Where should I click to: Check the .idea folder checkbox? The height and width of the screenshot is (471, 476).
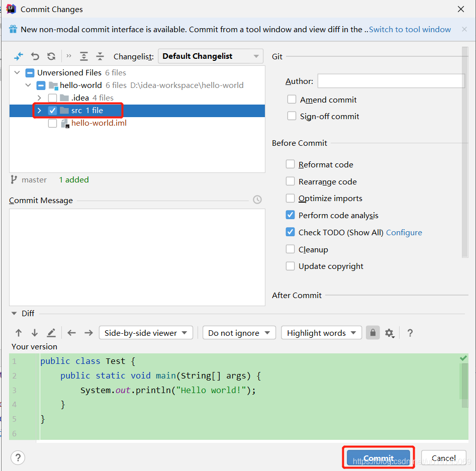(52, 98)
